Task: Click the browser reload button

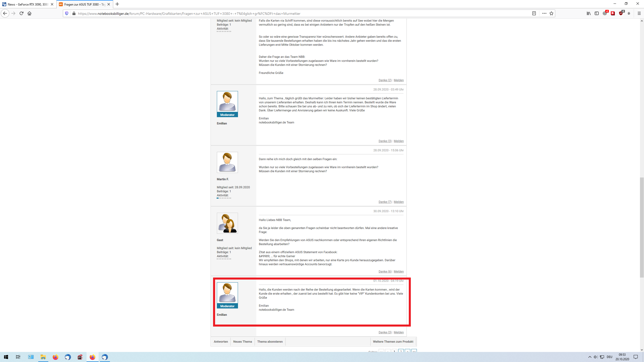Action: [x=21, y=13]
